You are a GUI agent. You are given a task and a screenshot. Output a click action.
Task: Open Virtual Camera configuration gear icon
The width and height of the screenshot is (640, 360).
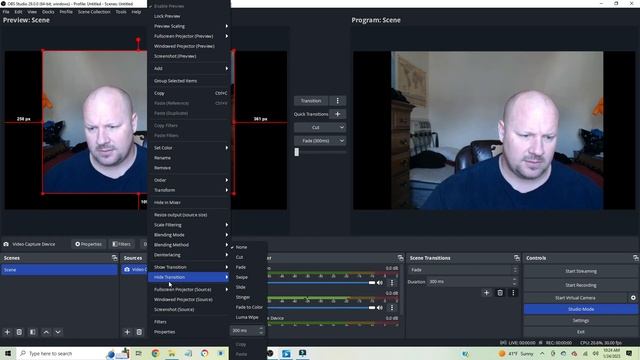tap(633, 298)
